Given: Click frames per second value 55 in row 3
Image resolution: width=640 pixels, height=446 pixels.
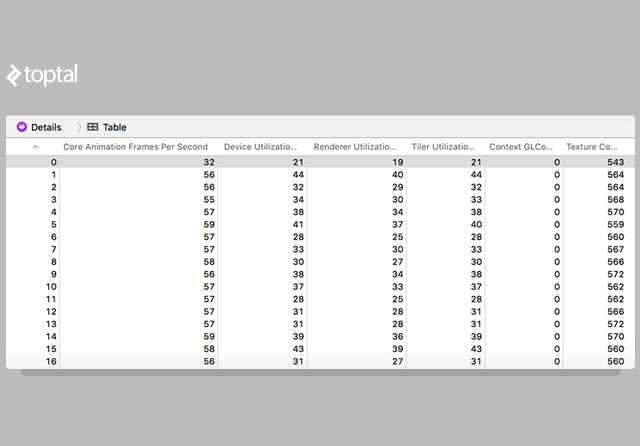Looking at the screenshot, I should pyautogui.click(x=209, y=200).
